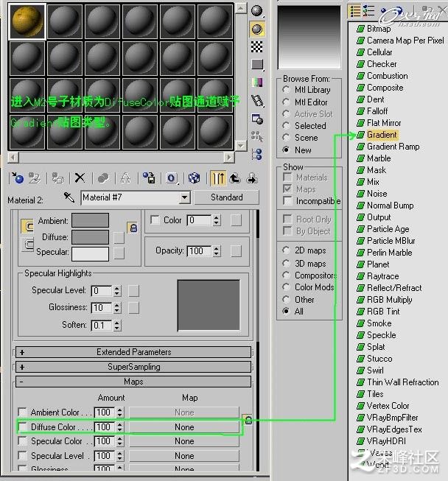Click the Put to Library icon
Viewport: 448px width, 481px height.
(149, 178)
